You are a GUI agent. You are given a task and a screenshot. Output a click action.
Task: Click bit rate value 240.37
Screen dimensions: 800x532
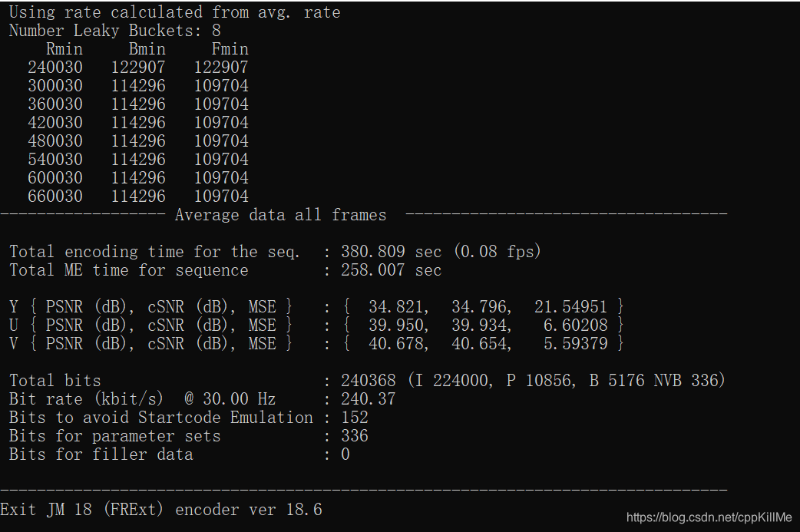[369, 399]
